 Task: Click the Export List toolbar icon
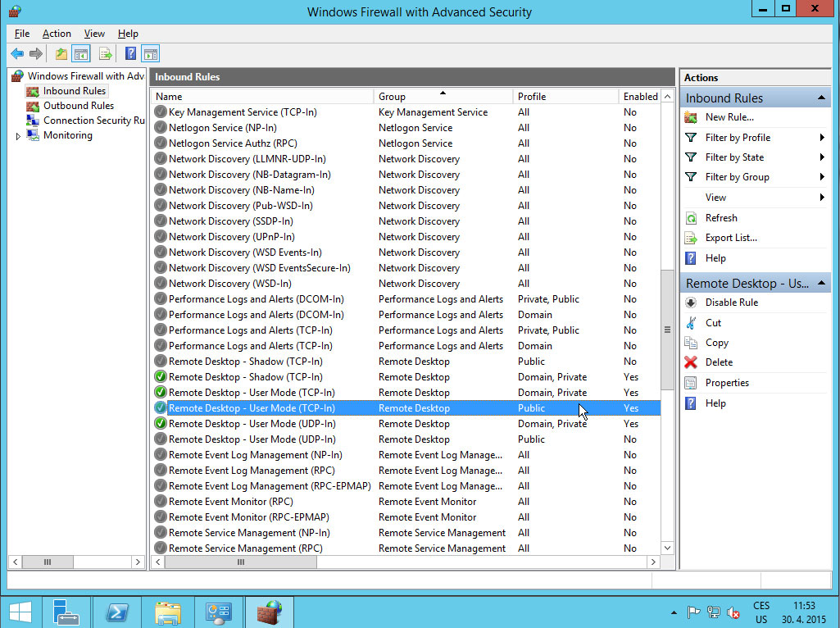click(105, 54)
